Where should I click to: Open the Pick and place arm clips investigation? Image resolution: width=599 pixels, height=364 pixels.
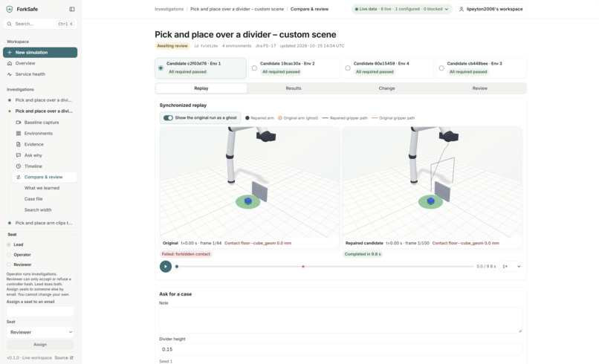point(40,223)
